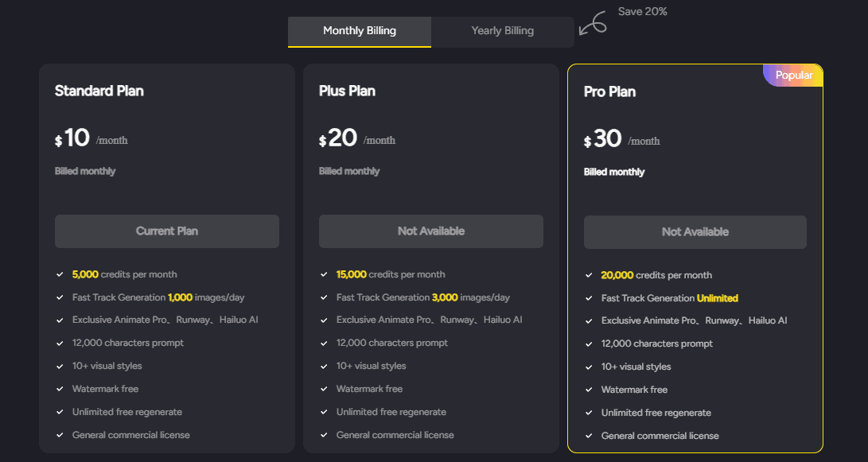Image resolution: width=868 pixels, height=462 pixels.
Task: Switch to Yearly Billing tab
Action: 503,32
